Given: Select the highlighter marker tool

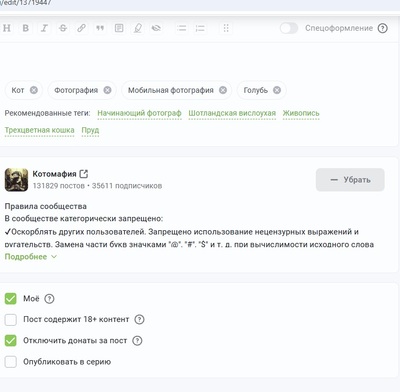Looking at the screenshot, I should tap(138, 28).
